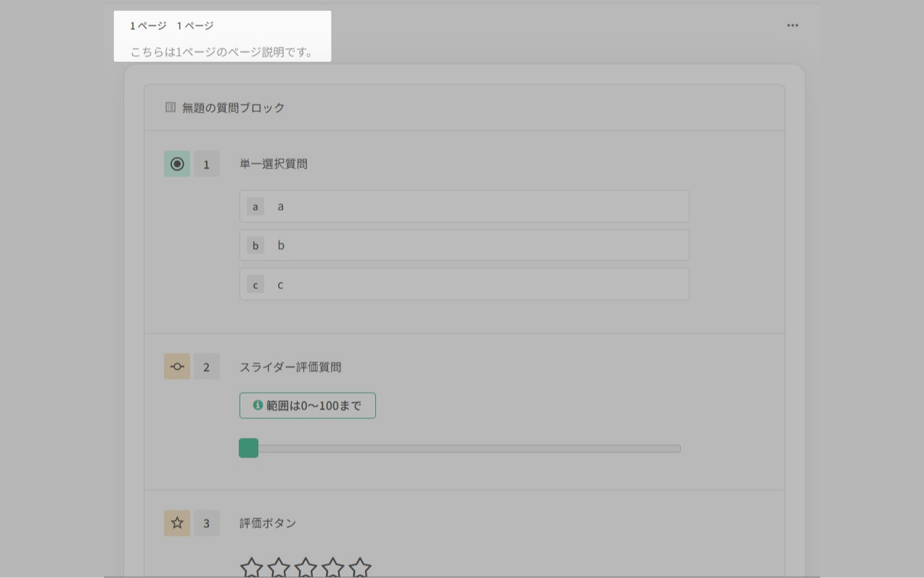Open the three-dot page options menu

point(793,25)
